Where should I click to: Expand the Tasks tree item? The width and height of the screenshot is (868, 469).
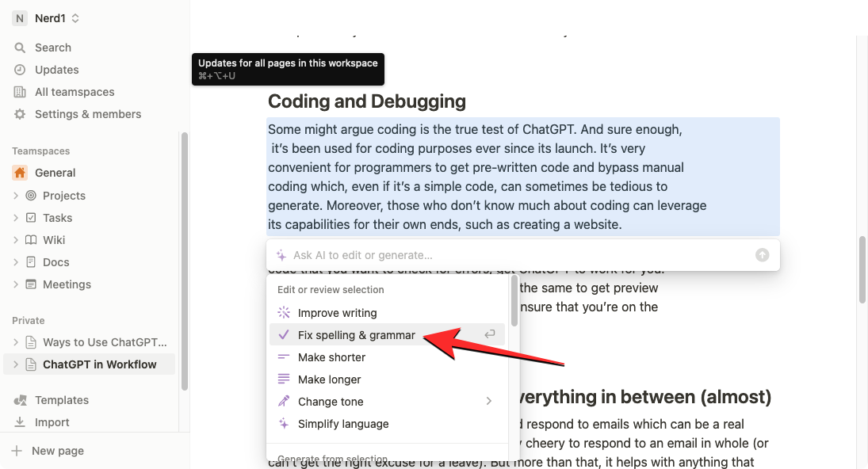[x=16, y=217]
